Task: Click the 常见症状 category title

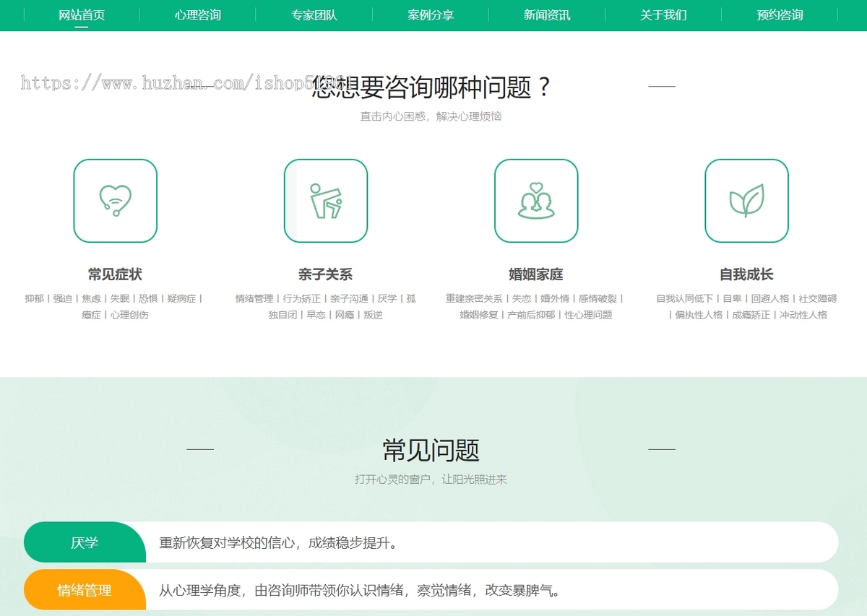Action: (x=115, y=274)
